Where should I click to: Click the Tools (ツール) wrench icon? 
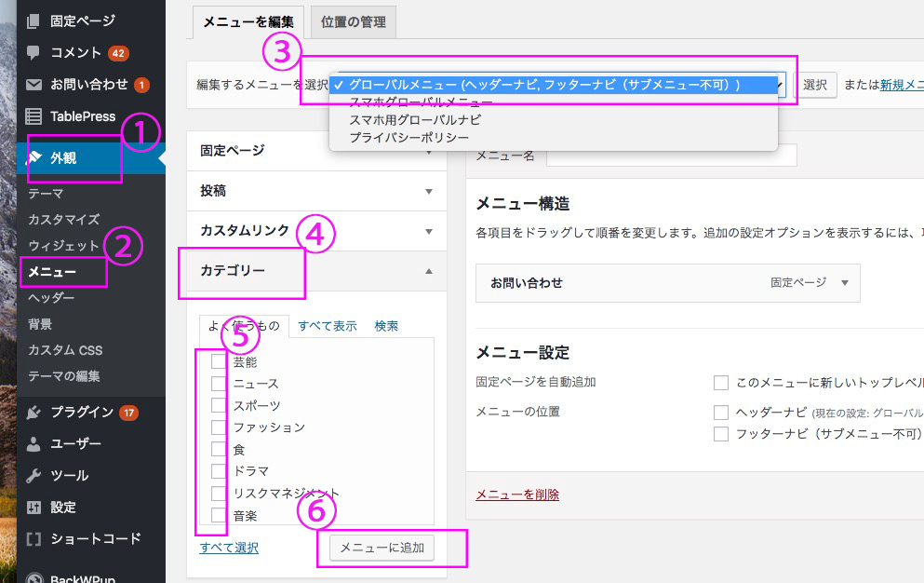coord(33,476)
